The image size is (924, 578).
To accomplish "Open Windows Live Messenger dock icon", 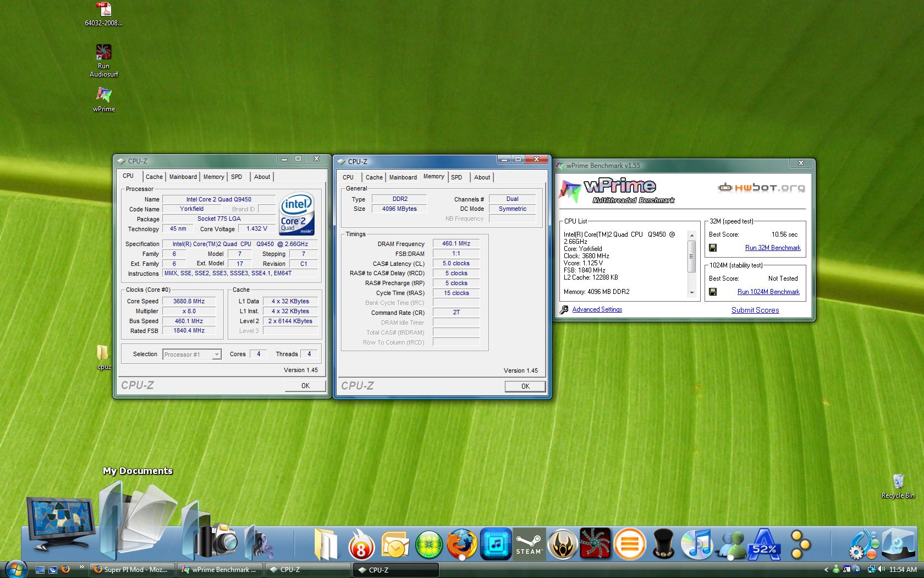I will point(731,544).
